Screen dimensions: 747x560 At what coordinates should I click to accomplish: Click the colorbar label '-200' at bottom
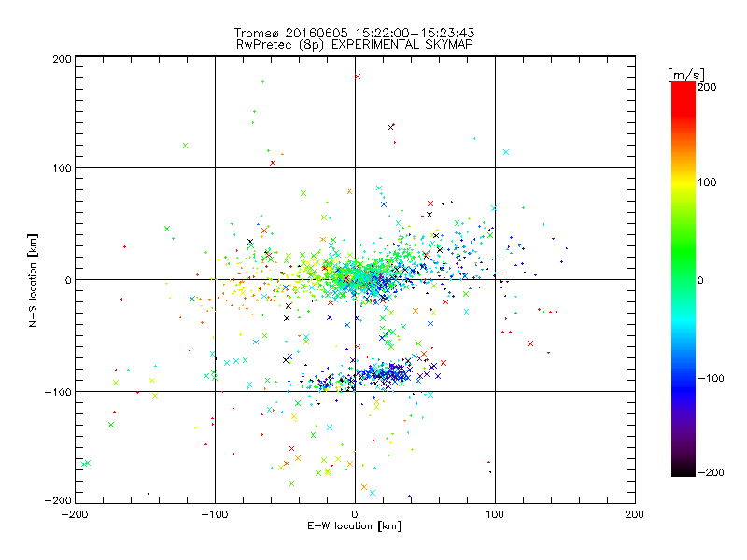tap(711, 472)
